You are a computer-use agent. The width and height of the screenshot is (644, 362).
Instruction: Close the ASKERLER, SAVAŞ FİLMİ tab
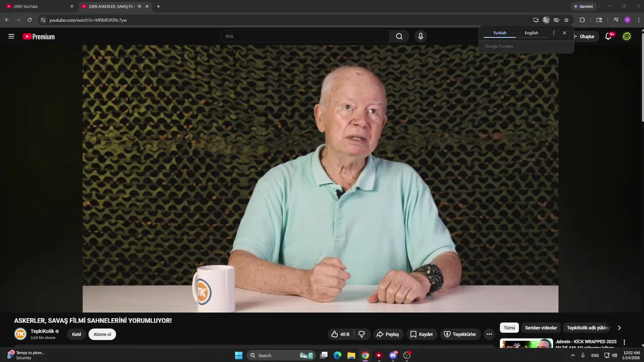pos(147,7)
